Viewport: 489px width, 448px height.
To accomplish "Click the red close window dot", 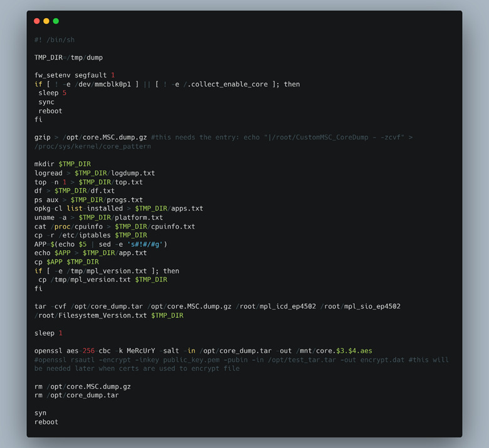I will point(37,21).
